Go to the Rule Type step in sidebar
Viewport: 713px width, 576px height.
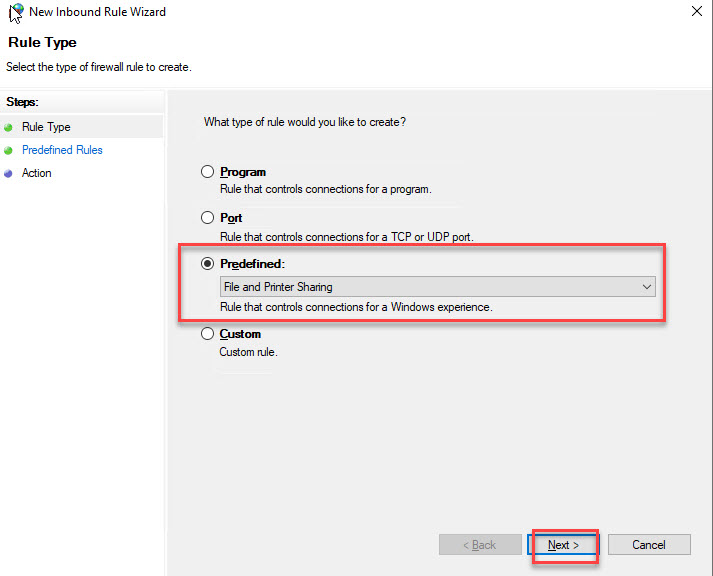(x=46, y=127)
